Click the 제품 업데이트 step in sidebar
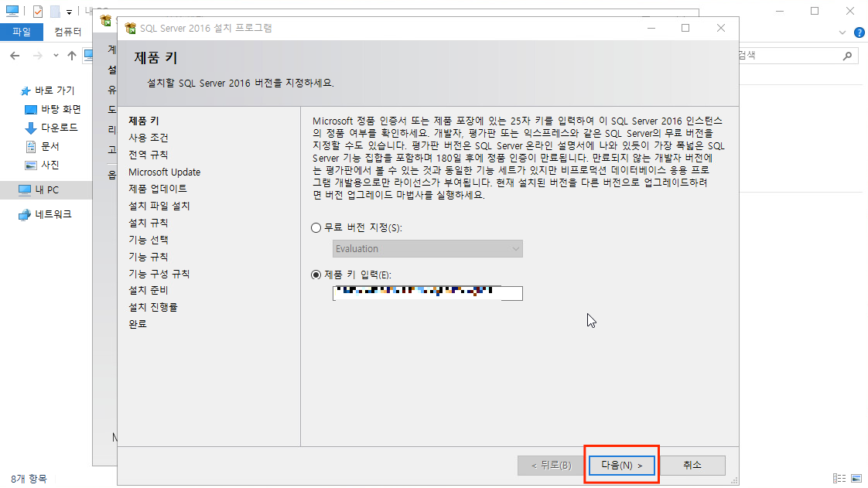Viewport: 868px width, 488px height. point(158,189)
